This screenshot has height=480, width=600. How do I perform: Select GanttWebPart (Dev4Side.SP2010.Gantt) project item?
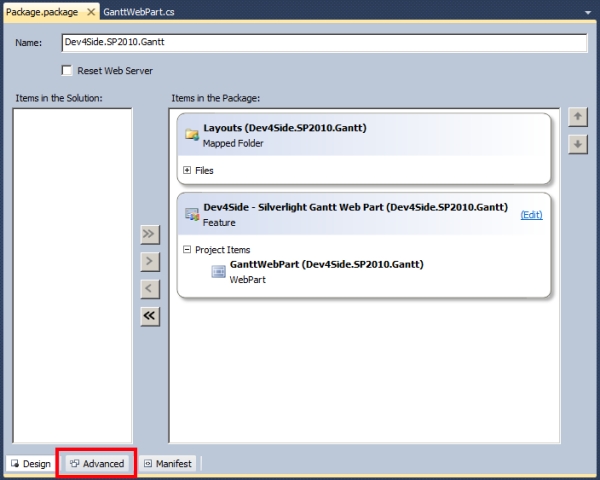(326, 264)
